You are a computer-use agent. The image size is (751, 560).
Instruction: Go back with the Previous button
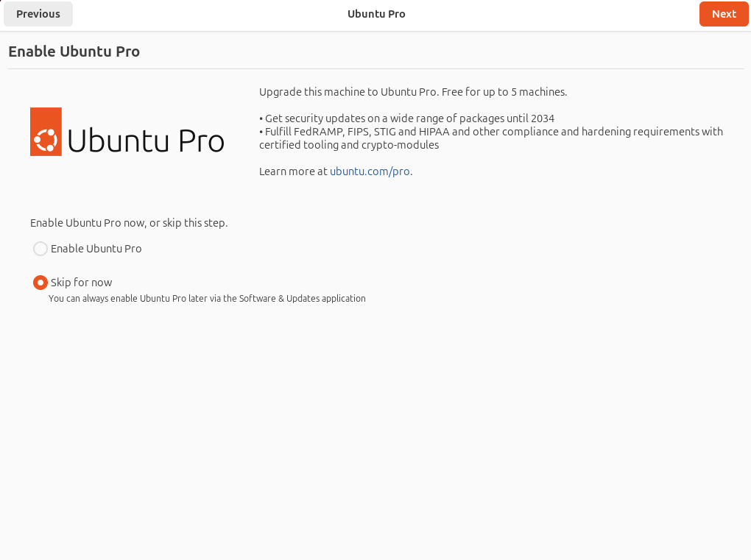pyautogui.click(x=38, y=14)
